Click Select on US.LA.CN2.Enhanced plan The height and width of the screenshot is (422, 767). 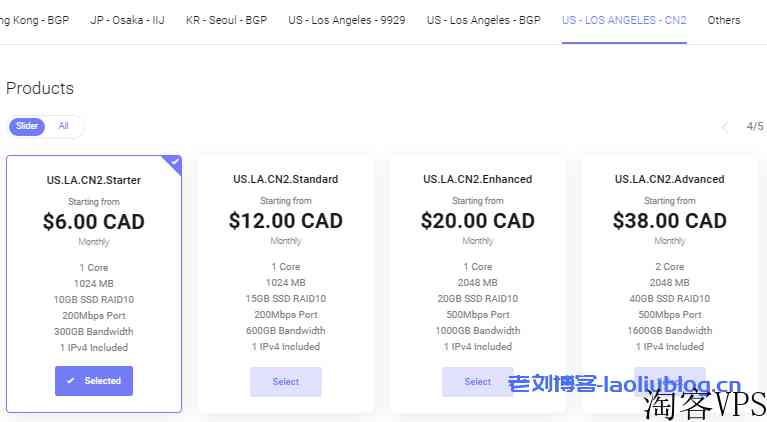click(x=477, y=382)
